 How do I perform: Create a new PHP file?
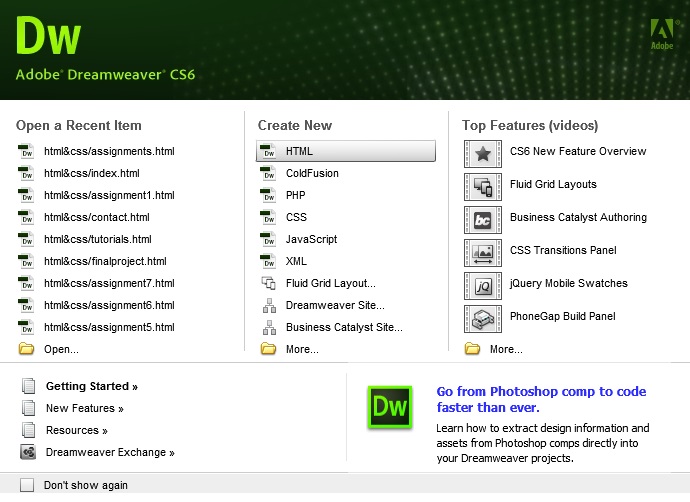pyautogui.click(x=295, y=195)
